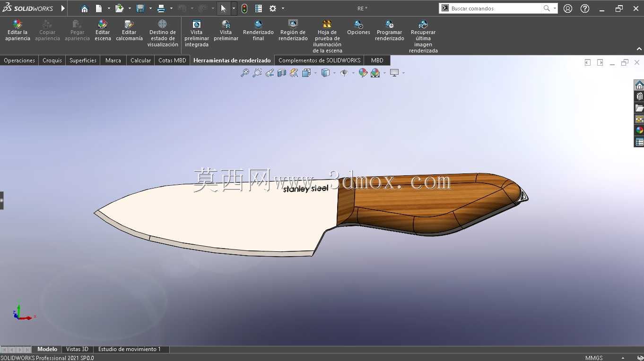Screen dimensions: 644x361
Task: Click Programar renderizado
Action: 390,31
